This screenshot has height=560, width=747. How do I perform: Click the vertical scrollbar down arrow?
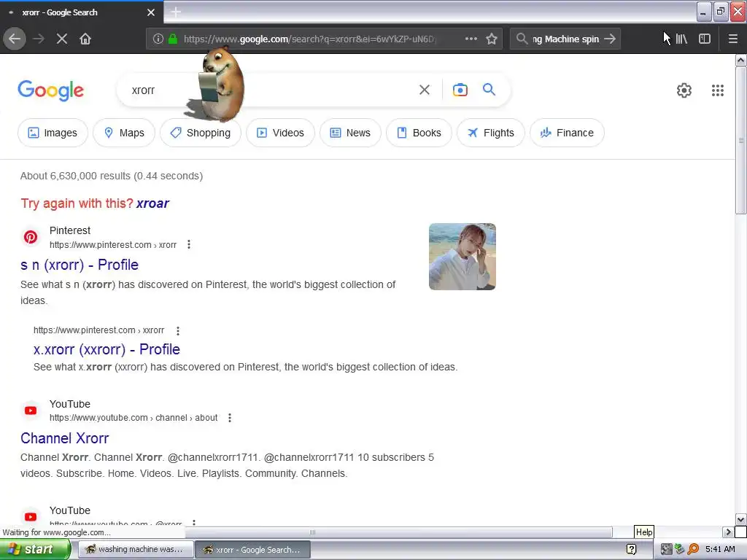pyautogui.click(x=741, y=519)
